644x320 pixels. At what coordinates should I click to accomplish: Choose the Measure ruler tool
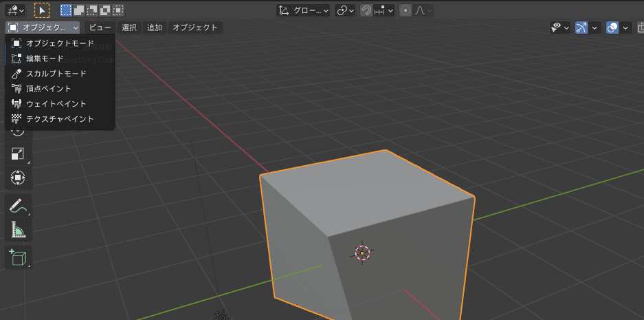pyautogui.click(x=18, y=229)
